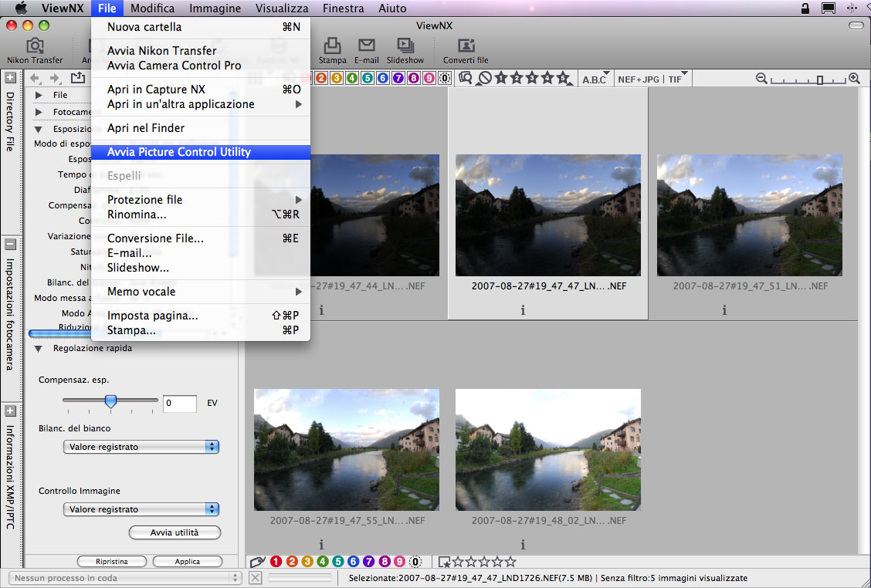Collapse the Impostazioni fotocamera side panel

10,245
